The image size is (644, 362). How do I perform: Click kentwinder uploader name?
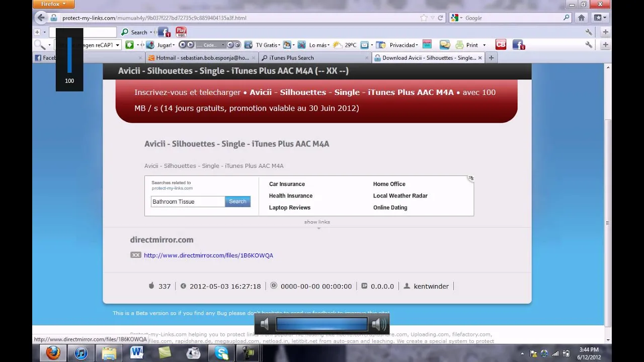431,286
